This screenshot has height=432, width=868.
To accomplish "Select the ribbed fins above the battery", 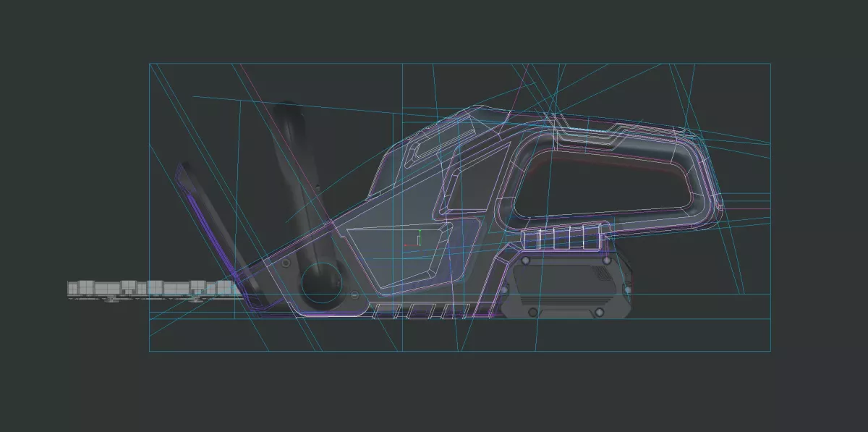I will point(561,237).
